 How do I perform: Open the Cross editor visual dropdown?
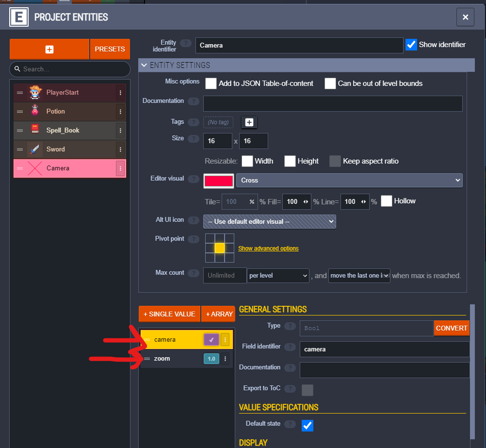click(349, 180)
